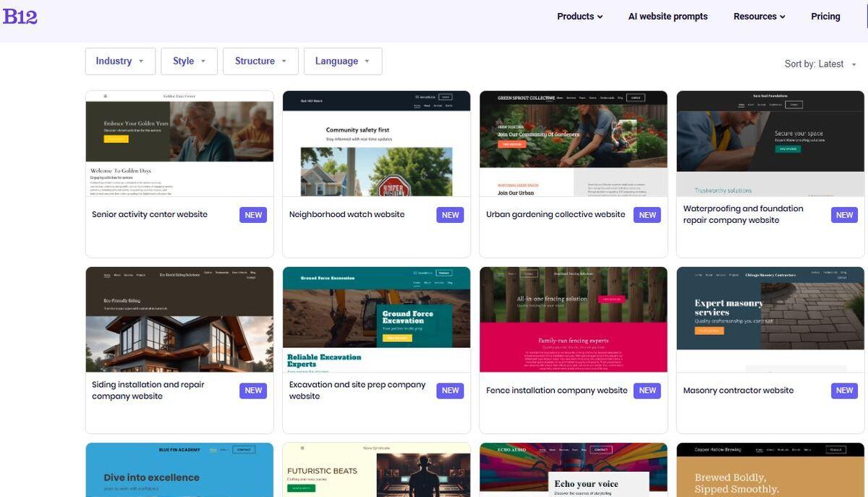Click NEW badge on Masonry contractor card

[x=844, y=391]
